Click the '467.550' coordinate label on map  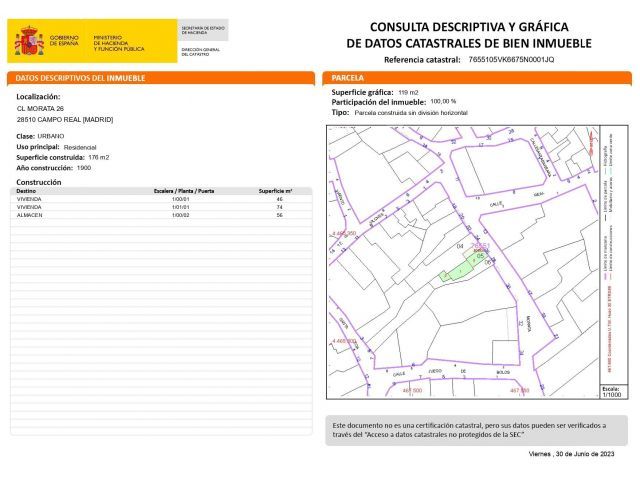pyautogui.click(x=520, y=391)
